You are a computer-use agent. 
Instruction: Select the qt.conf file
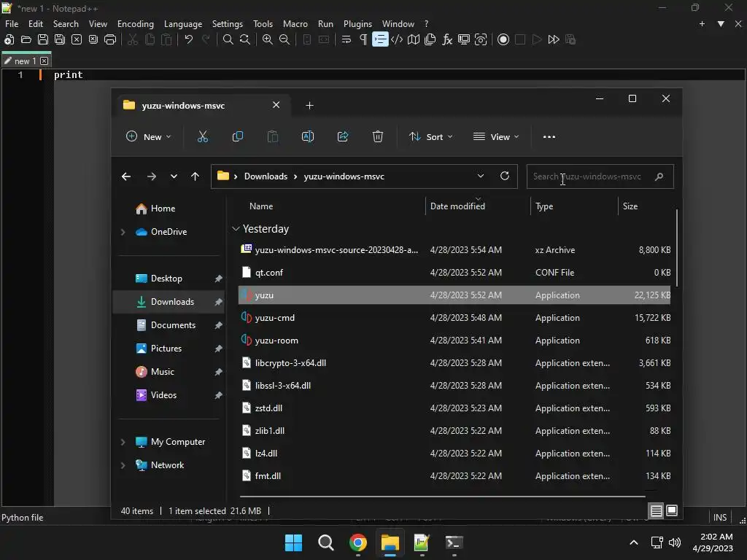(x=454, y=273)
